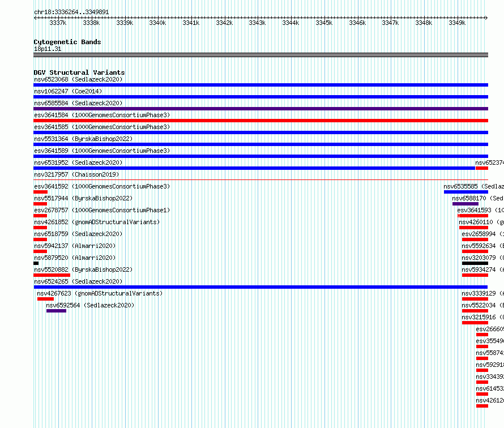Click the Cytogenetic Bands track title

pyautogui.click(x=67, y=42)
